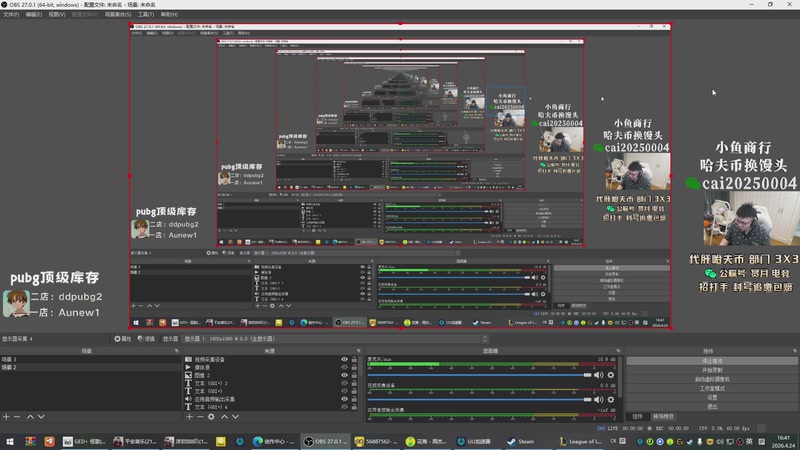Open the 麦克风/Aux mixer settings gear

(x=611, y=375)
